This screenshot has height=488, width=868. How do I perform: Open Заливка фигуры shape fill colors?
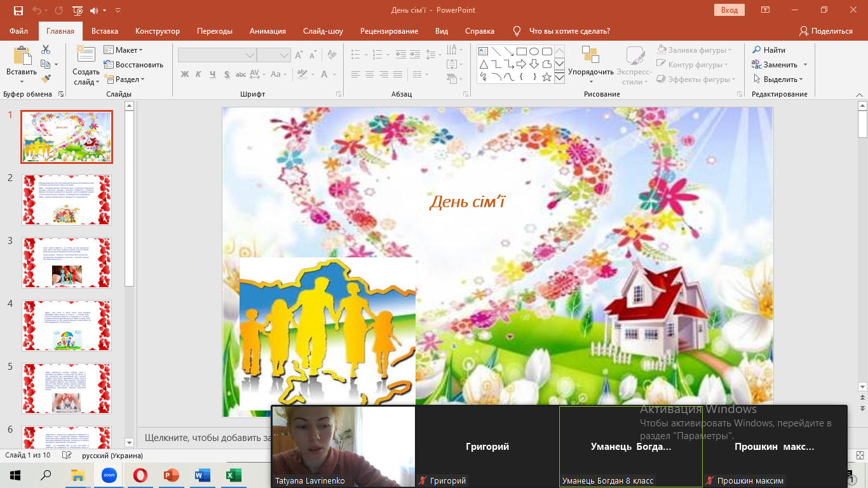tap(693, 50)
